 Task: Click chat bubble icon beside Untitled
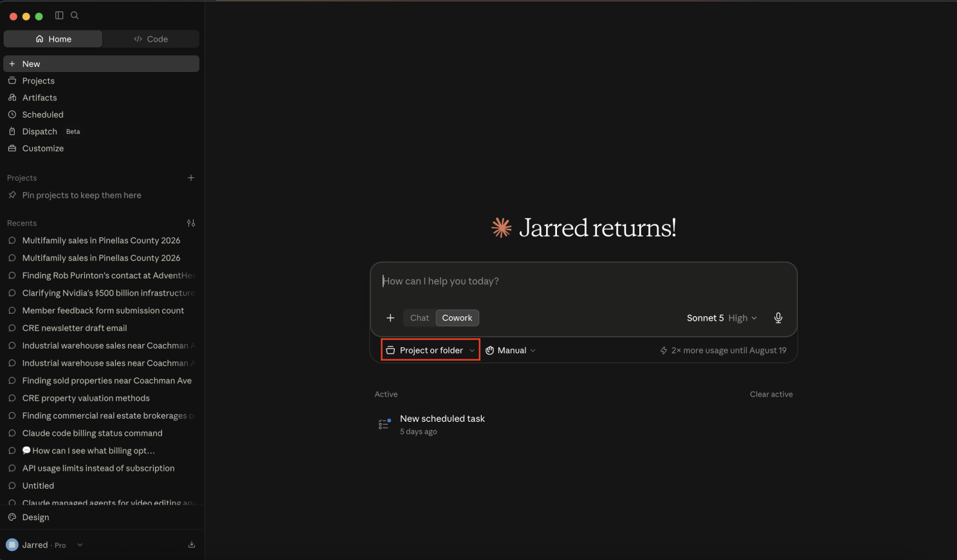[x=12, y=486]
